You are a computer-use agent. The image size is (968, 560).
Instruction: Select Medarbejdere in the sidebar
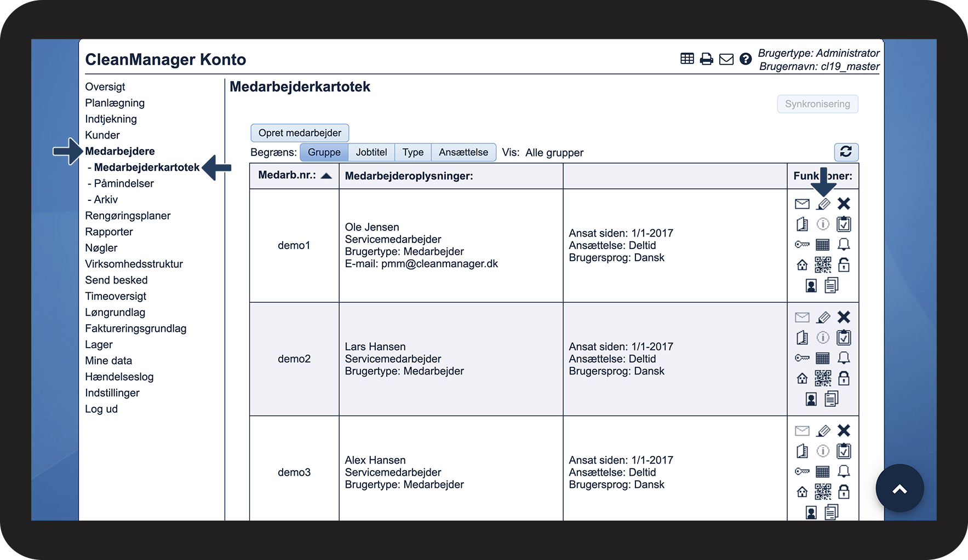[x=120, y=151]
